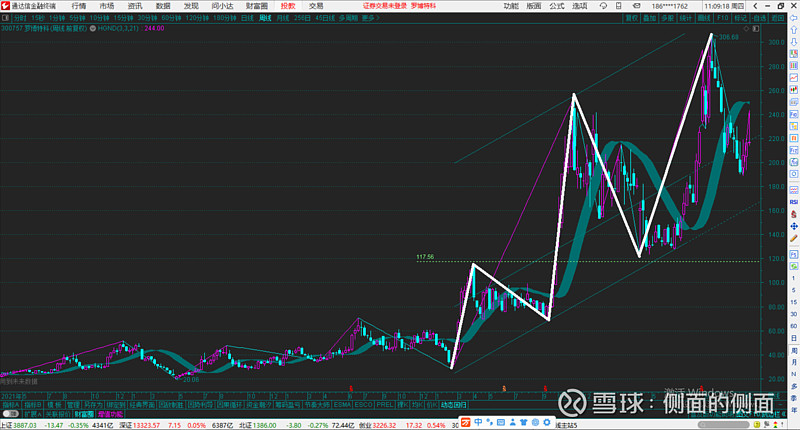
Task: Select 月 period in right sidebar
Action: [794, 362]
